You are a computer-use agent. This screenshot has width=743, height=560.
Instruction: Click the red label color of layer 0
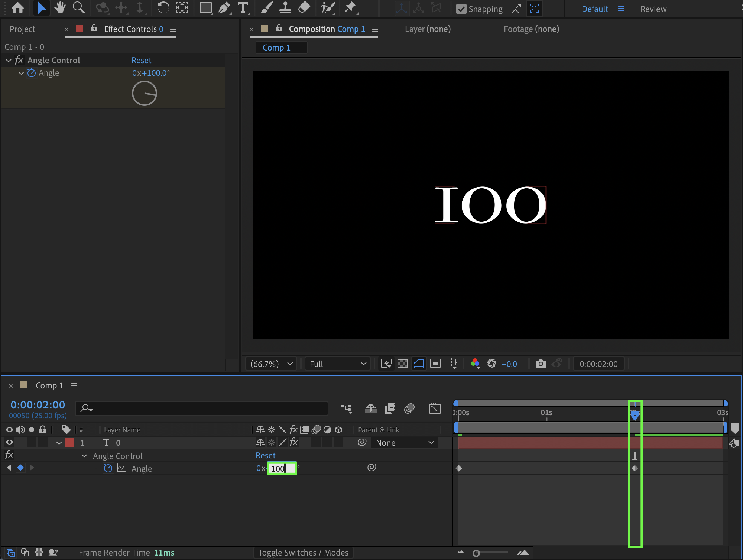tap(69, 443)
